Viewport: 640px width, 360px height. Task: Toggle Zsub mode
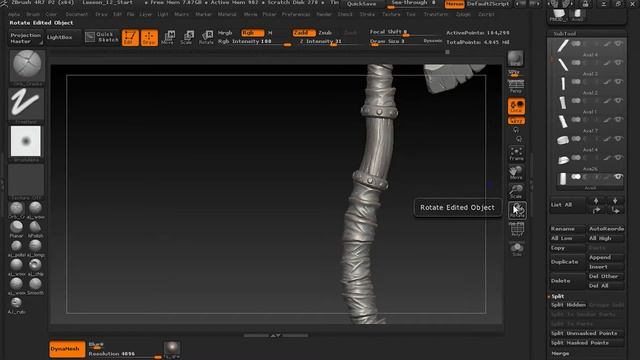coord(325,33)
